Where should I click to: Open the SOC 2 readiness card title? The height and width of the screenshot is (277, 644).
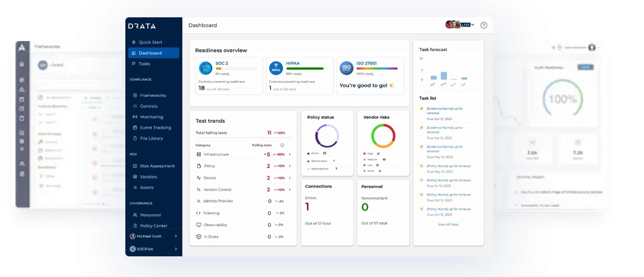click(222, 63)
